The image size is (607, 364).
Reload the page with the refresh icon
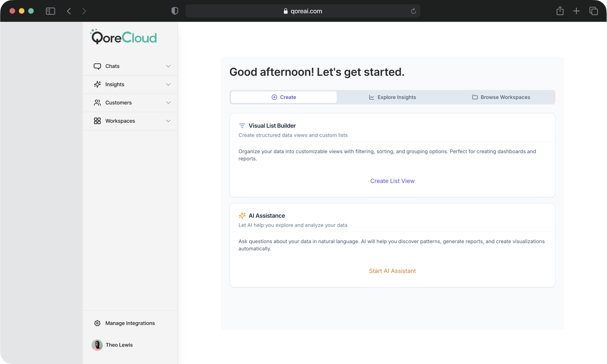click(413, 11)
